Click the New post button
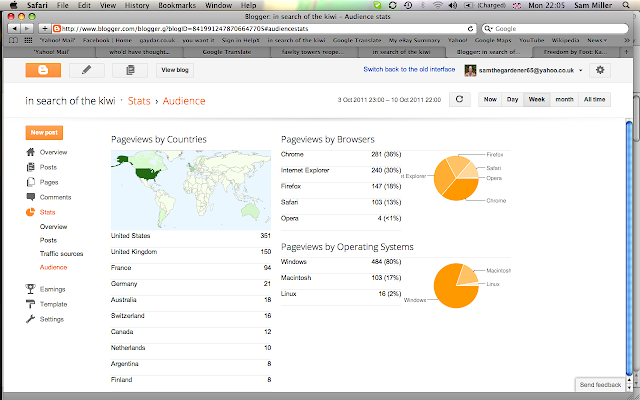Viewport: 640px width, 400px height. point(44,132)
